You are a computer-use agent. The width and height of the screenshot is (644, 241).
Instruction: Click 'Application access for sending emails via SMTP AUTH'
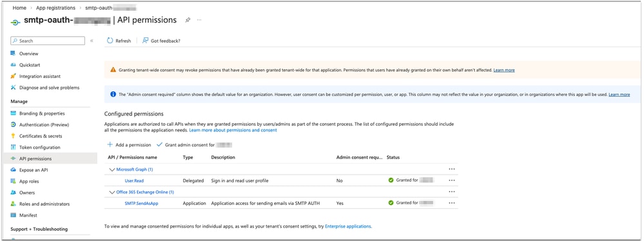pos(266,203)
